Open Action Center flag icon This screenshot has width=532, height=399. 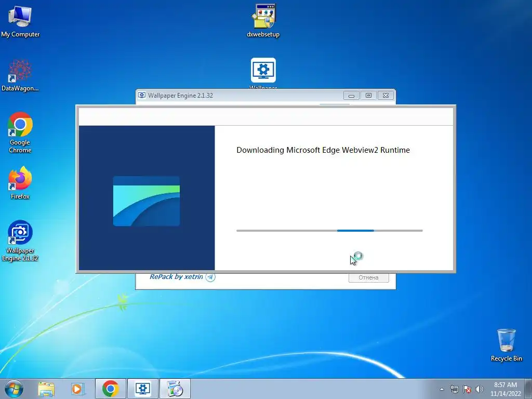click(467, 389)
